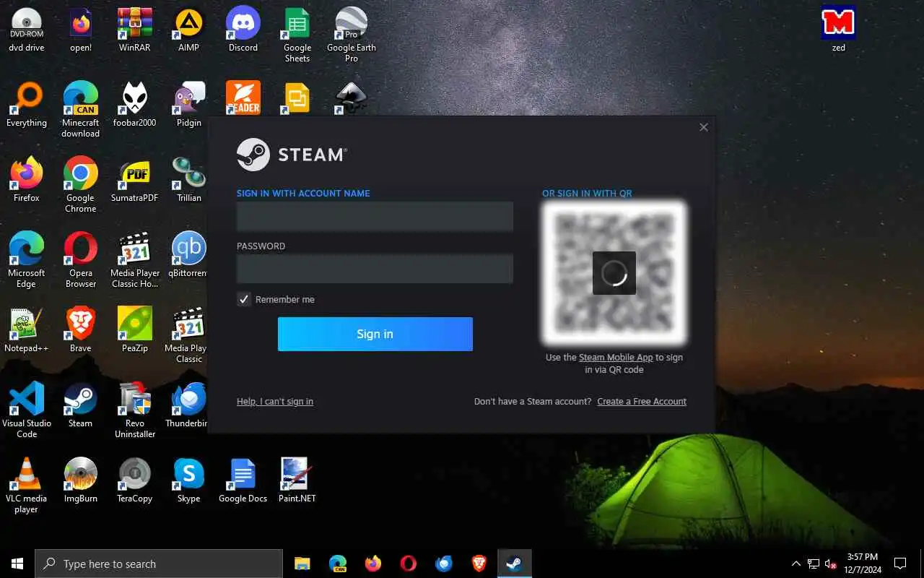Open the dvd drive desktop icon
The height and width of the screenshot is (578, 924).
[x=27, y=30]
